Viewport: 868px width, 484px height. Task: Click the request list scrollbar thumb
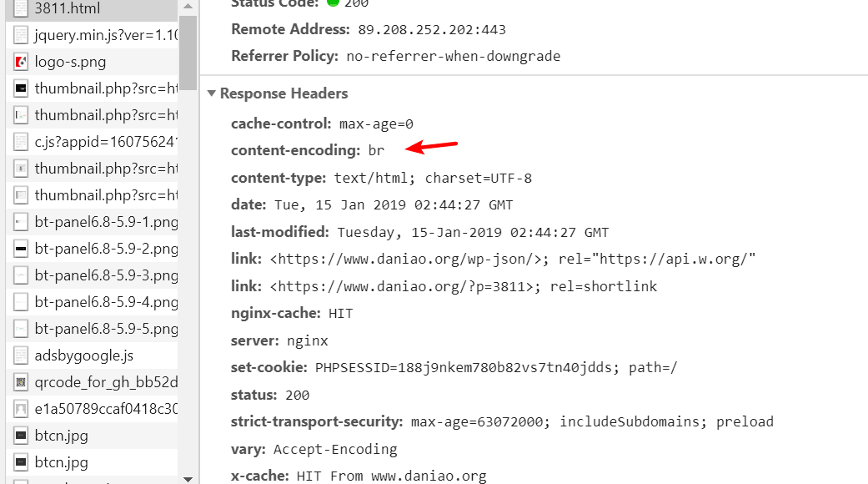click(x=188, y=53)
